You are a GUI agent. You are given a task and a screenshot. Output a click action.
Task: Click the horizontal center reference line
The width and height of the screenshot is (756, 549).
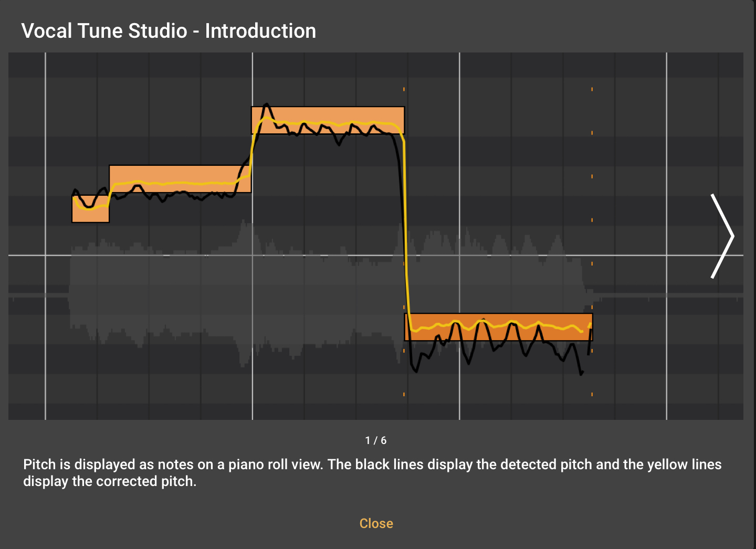(157, 254)
